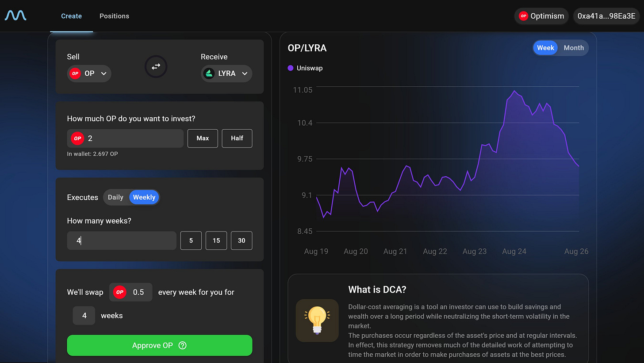644x363 pixels.
Task: Open the Receive token LYRA dropdown
Action: tap(226, 73)
